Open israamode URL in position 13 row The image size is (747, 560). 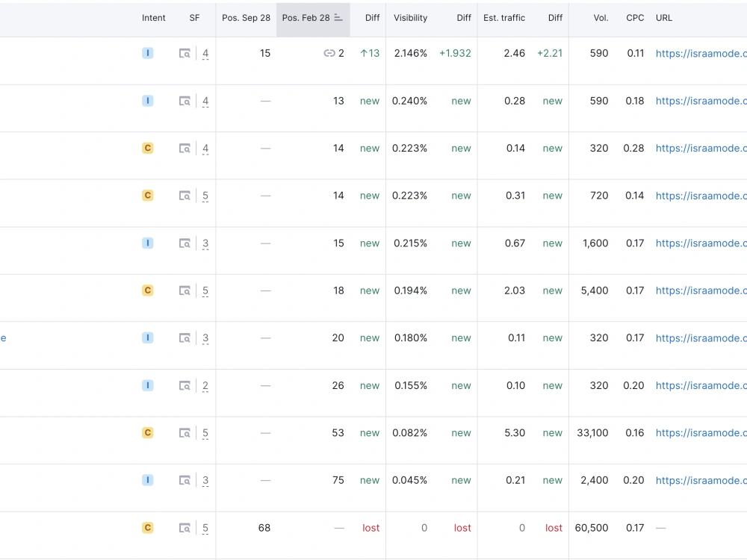pos(701,101)
